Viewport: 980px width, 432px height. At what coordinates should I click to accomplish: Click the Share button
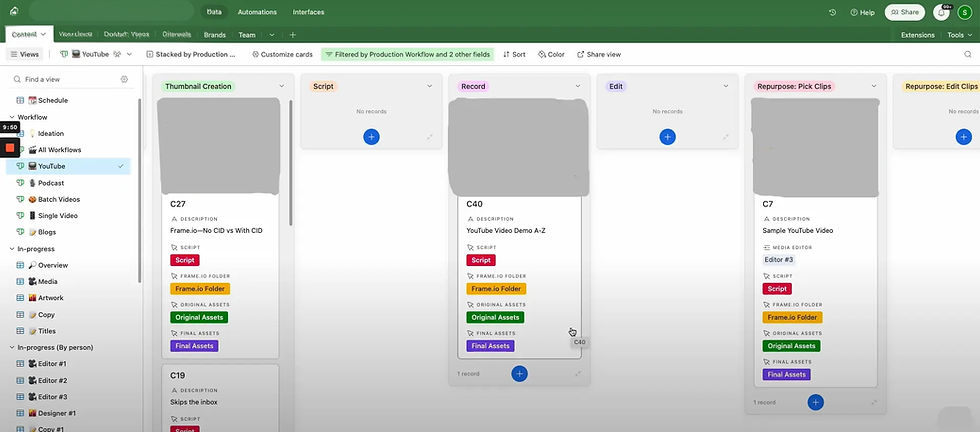click(904, 12)
